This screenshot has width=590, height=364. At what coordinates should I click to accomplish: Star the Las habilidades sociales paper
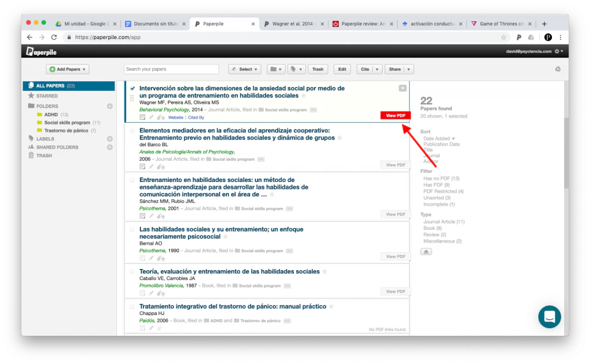(225, 237)
